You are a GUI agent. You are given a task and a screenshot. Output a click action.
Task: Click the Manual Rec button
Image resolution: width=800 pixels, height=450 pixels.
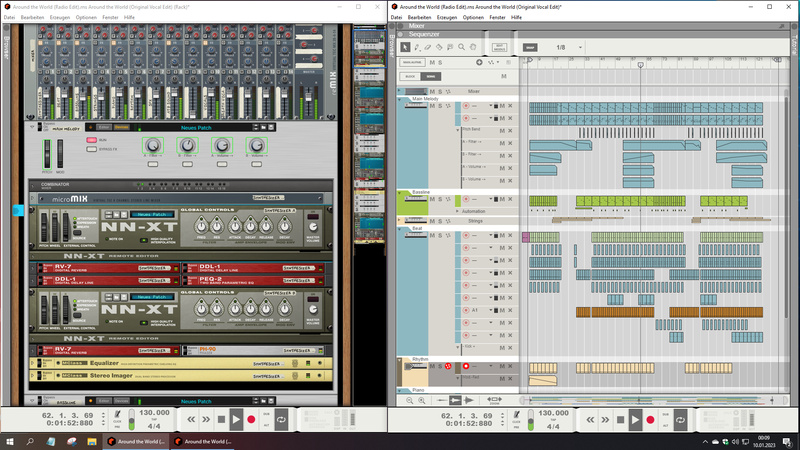(412, 62)
